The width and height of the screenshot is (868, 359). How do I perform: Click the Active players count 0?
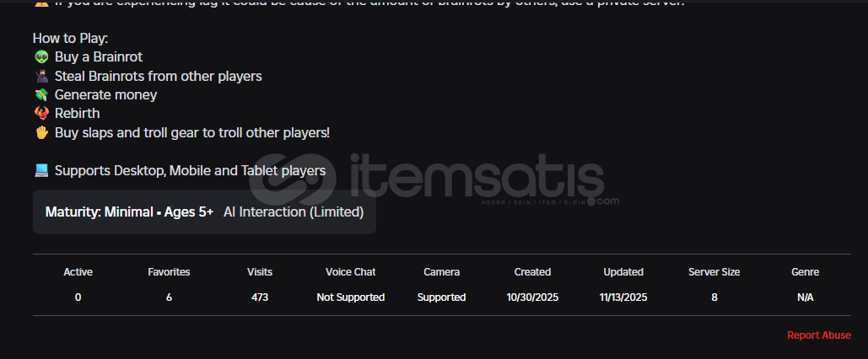(78, 297)
